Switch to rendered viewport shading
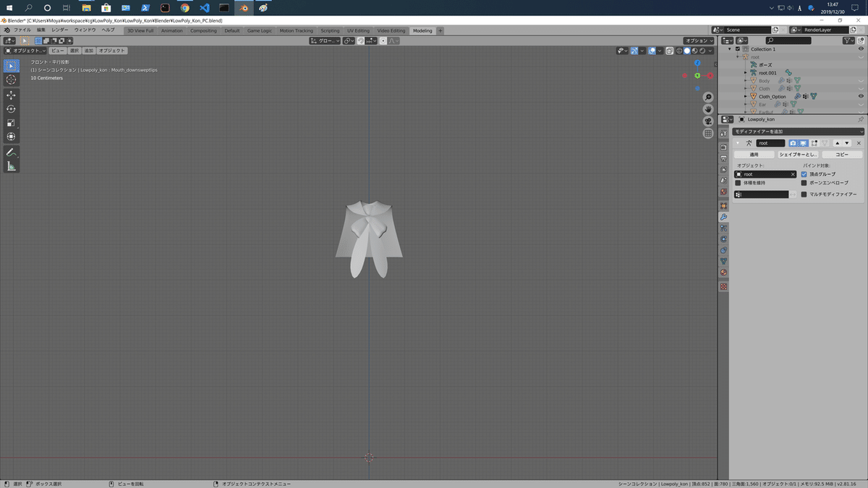This screenshot has width=868, height=488. (x=702, y=51)
